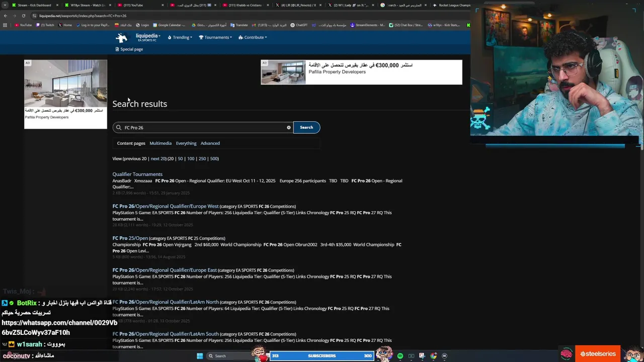Click the blue Search button
Image resolution: width=644 pixels, height=362 pixels.
click(306, 127)
